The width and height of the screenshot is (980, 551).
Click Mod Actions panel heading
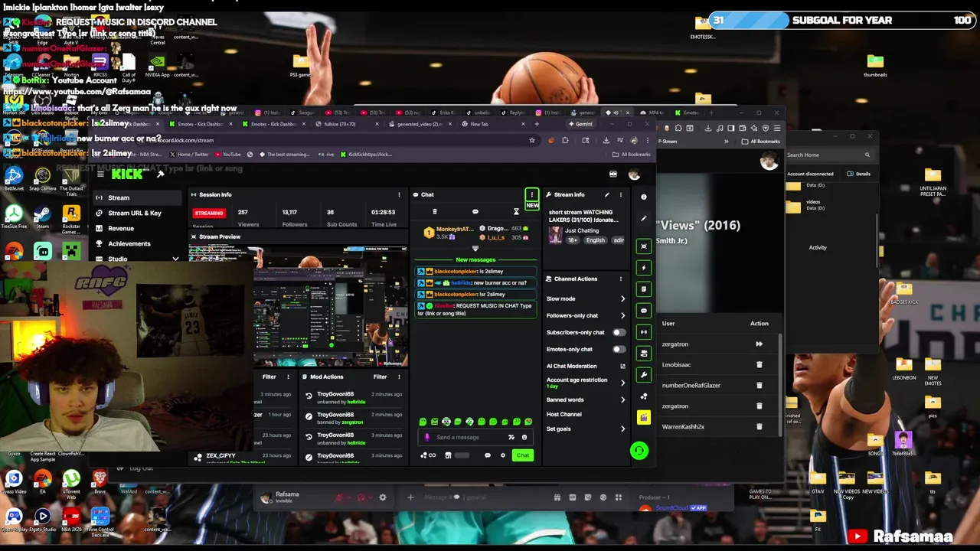(327, 377)
